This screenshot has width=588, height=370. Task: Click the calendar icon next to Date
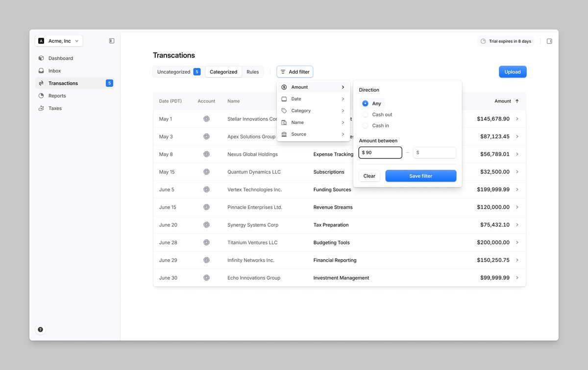click(284, 99)
